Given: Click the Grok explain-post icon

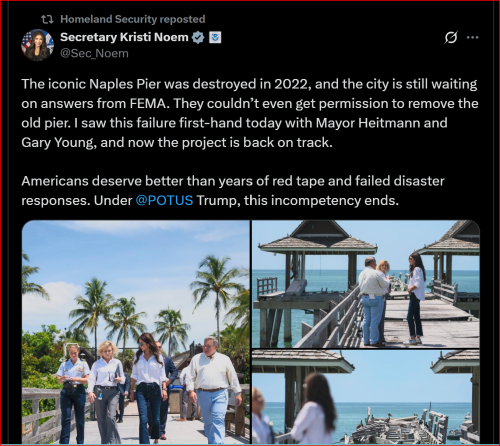Looking at the screenshot, I should [x=451, y=37].
